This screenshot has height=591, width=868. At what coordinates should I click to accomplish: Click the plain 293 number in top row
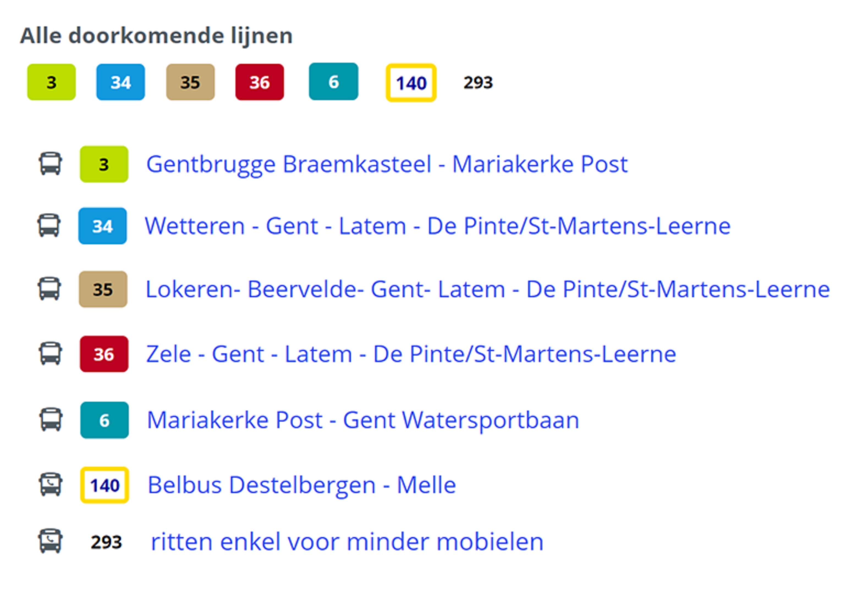click(x=478, y=83)
